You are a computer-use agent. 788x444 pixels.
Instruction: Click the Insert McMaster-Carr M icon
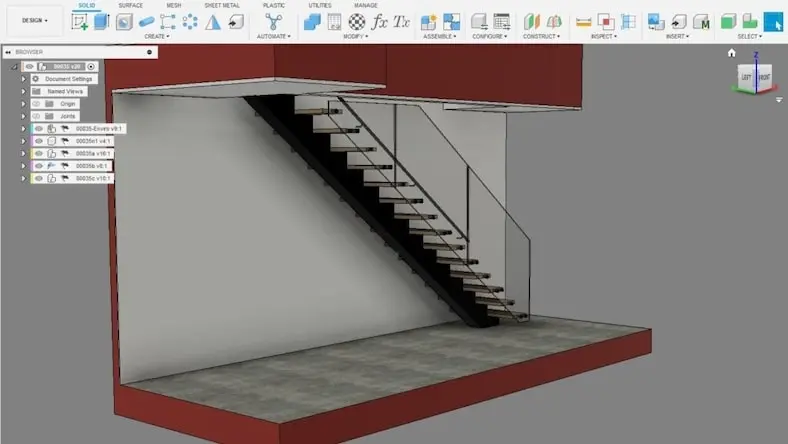(701, 22)
